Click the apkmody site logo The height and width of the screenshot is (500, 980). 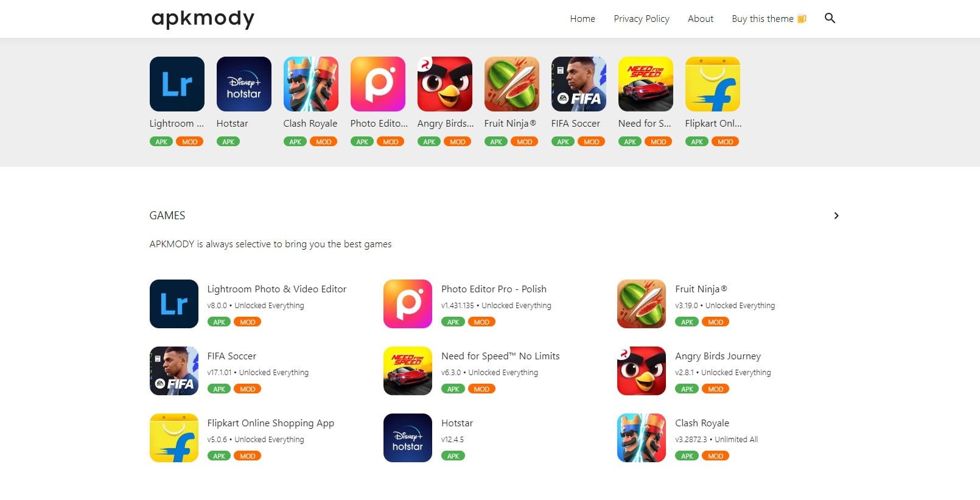click(203, 19)
